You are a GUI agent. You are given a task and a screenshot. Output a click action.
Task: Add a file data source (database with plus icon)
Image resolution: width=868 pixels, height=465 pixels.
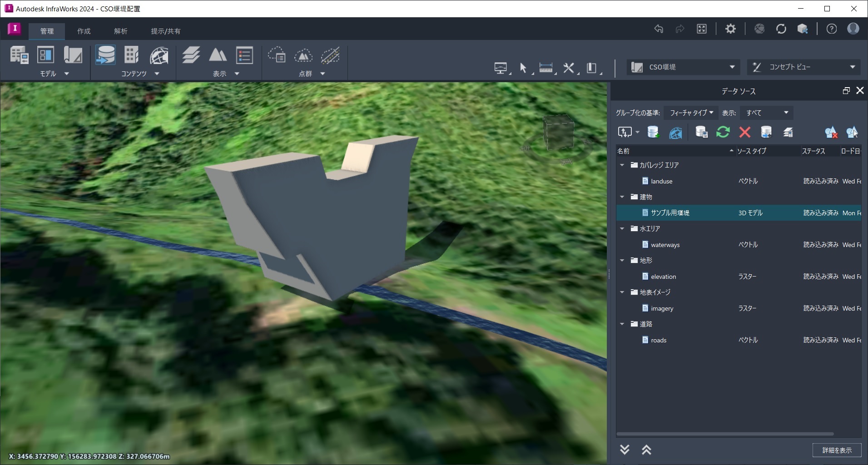(653, 132)
